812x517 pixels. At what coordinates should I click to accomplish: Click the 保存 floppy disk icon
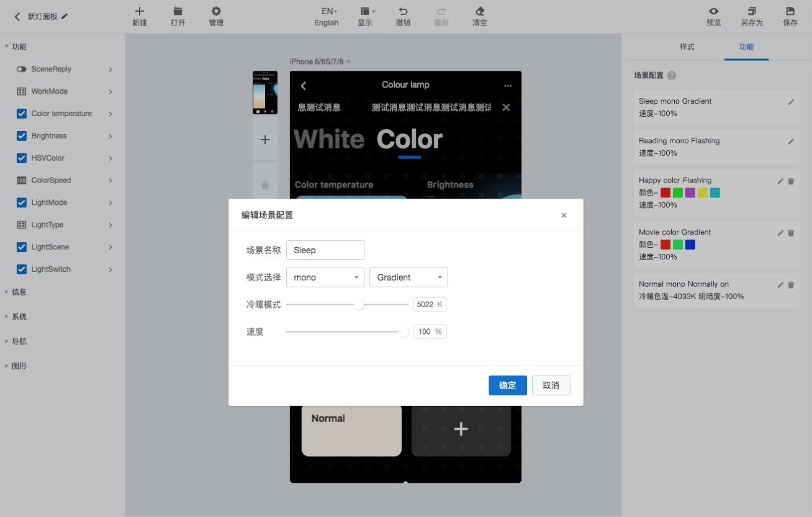click(x=790, y=11)
